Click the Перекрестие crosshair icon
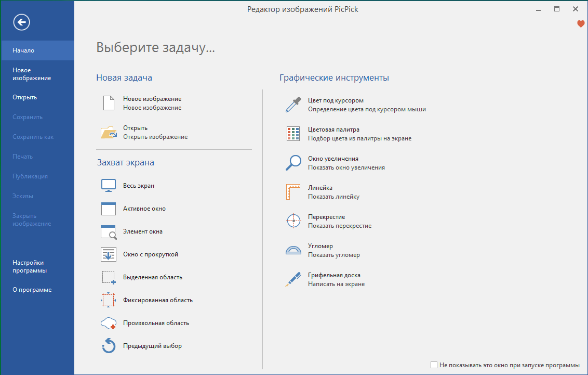Screen dimensions: 588x375 (x=293, y=221)
